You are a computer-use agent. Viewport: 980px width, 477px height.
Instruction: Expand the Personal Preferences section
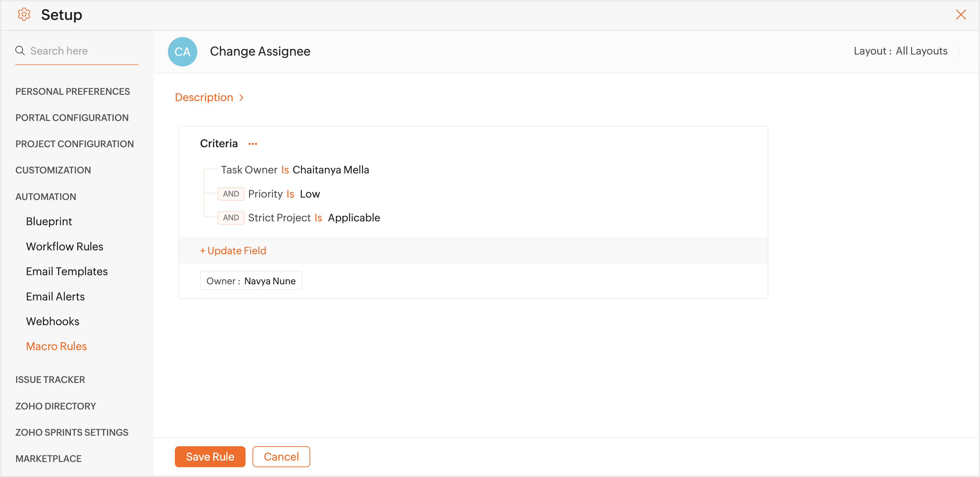tap(72, 91)
